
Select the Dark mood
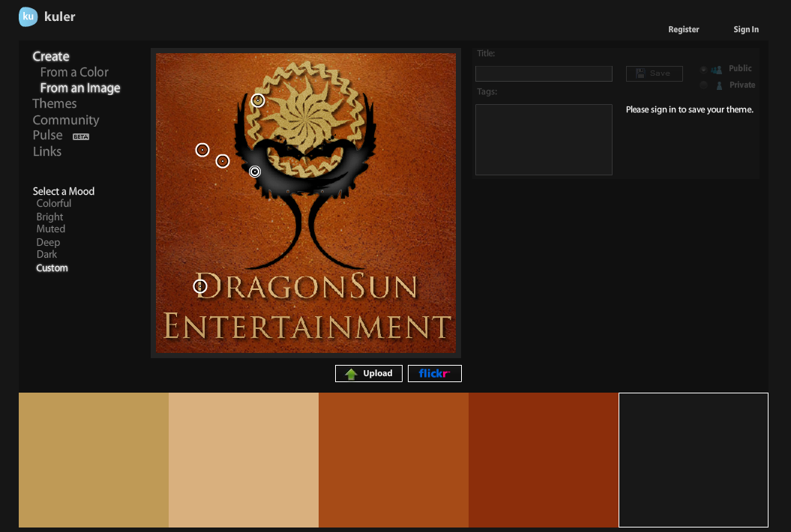[46, 255]
